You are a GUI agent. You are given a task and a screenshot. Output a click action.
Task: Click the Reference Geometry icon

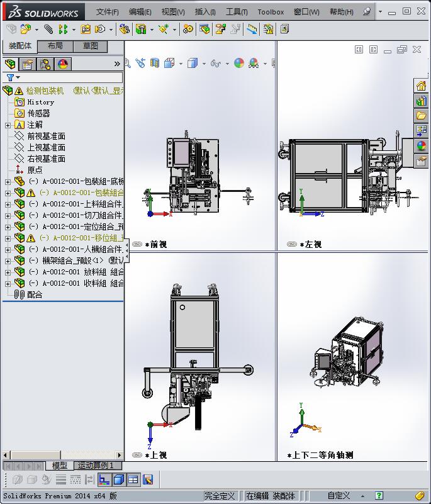pos(164,29)
